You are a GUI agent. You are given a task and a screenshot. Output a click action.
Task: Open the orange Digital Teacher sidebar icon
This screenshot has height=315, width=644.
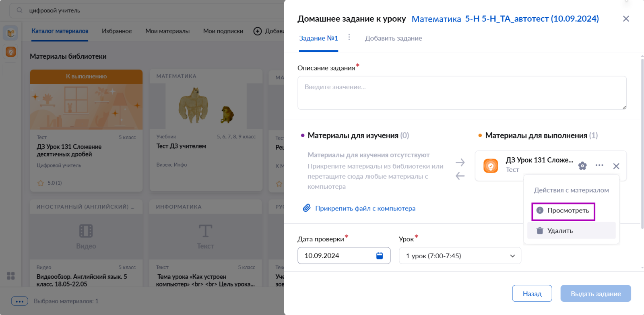[x=11, y=51]
